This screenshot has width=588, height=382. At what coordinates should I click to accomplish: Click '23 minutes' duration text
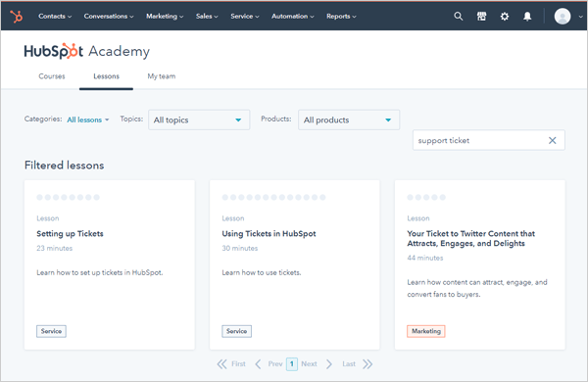coord(54,248)
